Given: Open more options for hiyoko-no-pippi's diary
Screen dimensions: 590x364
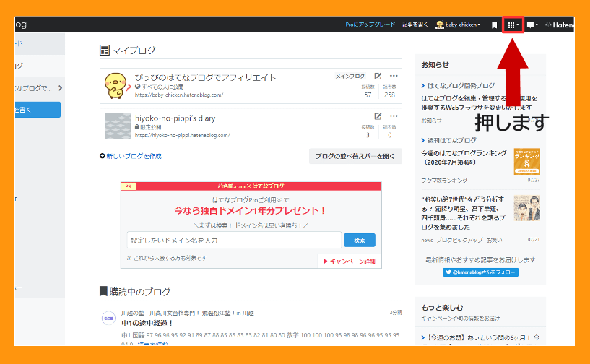Looking at the screenshot, I should 394,116.
